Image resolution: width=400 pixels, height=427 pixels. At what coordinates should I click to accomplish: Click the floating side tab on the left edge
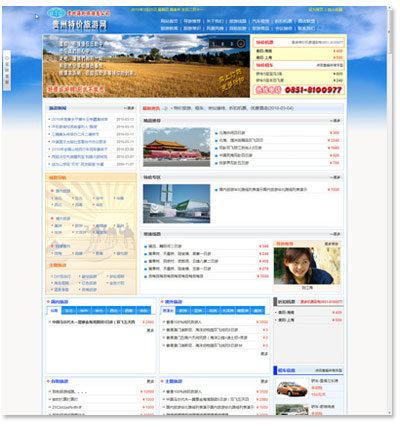(x=7, y=70)
